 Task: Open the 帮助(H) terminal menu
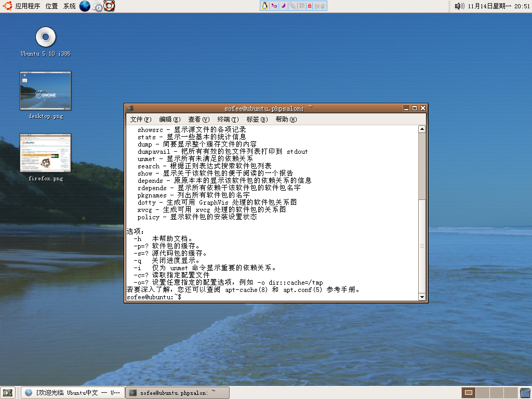click(286, 119)
